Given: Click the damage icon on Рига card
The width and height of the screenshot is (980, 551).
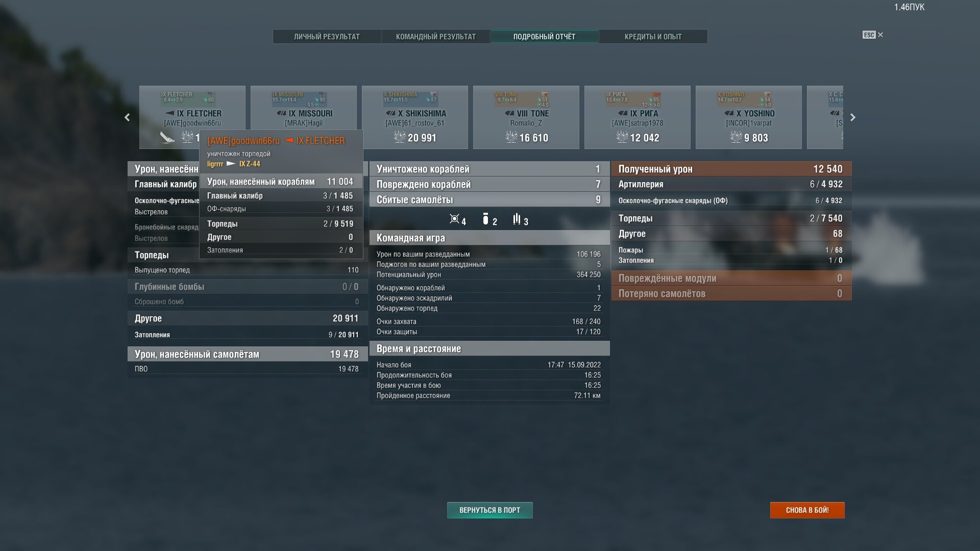Looking at the screenshot, I should pyautogui.click(x=622, y=137).
